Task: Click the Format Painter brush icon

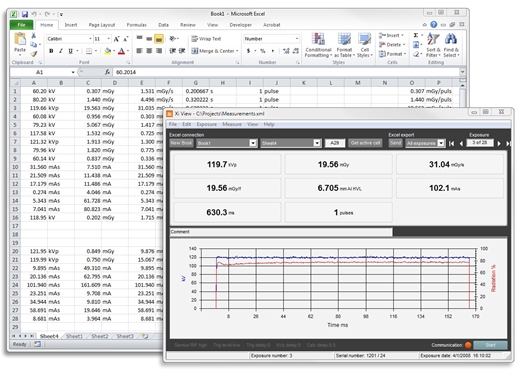Action: 34,54
